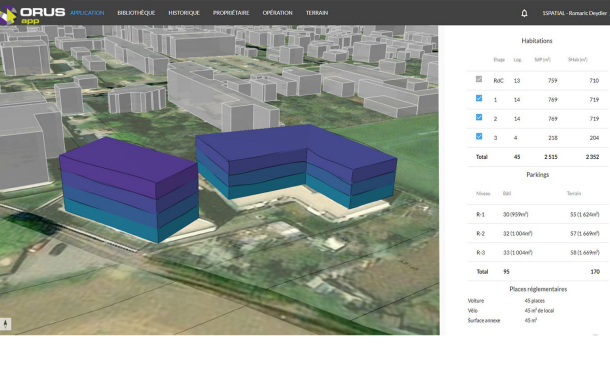The height and width of the screenshot is (380, 610).
Task: Open the OPÉRATION menu
Action: point(277,13)
